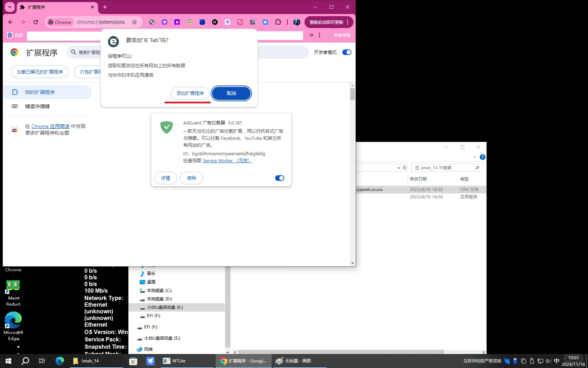Click 加载已解压的扩展程序 button
This screenshot has width=588, height=368.
(40, 72)
